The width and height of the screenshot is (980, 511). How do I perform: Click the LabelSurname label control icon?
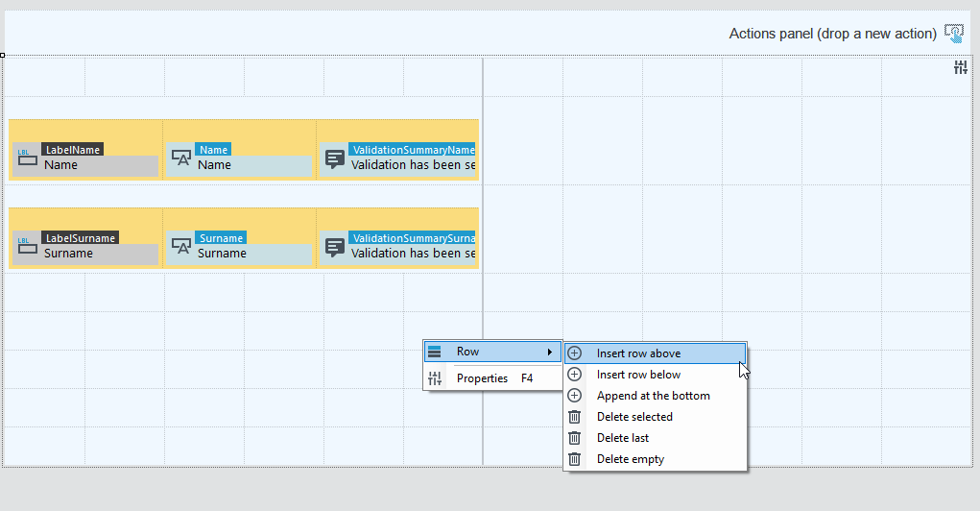[27, 246]
